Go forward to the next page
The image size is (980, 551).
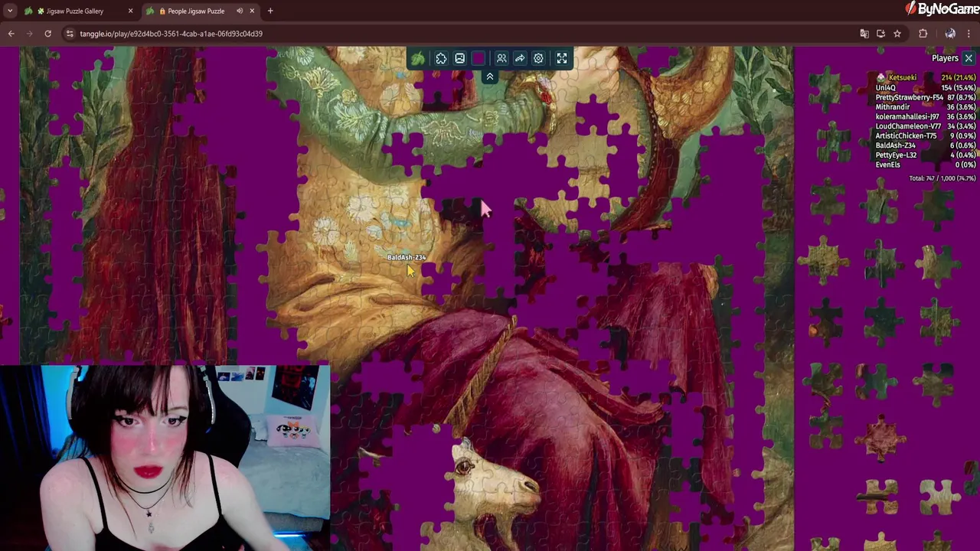tap(29, 34)
